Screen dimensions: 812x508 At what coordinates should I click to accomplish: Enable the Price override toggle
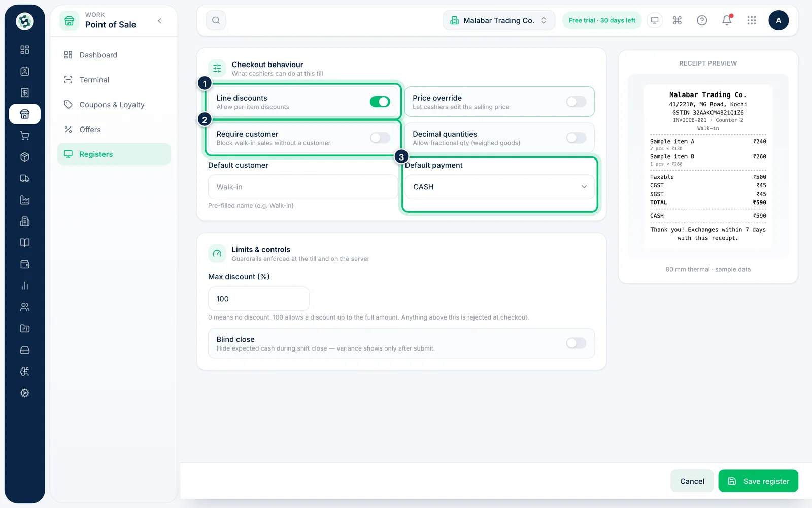point(576,102)
